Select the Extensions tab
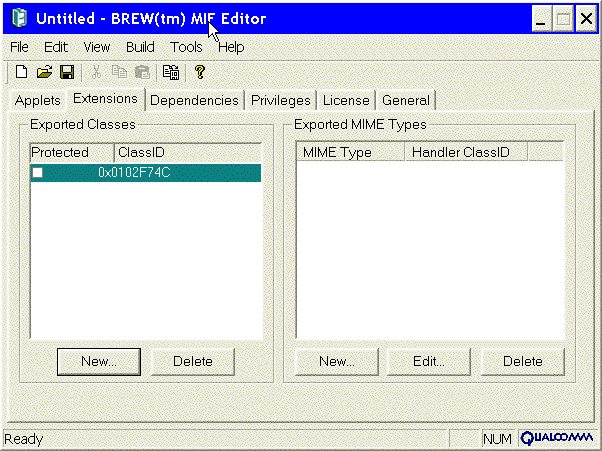The height and width of the screenshot is (451, 602). tap(106, 99)
